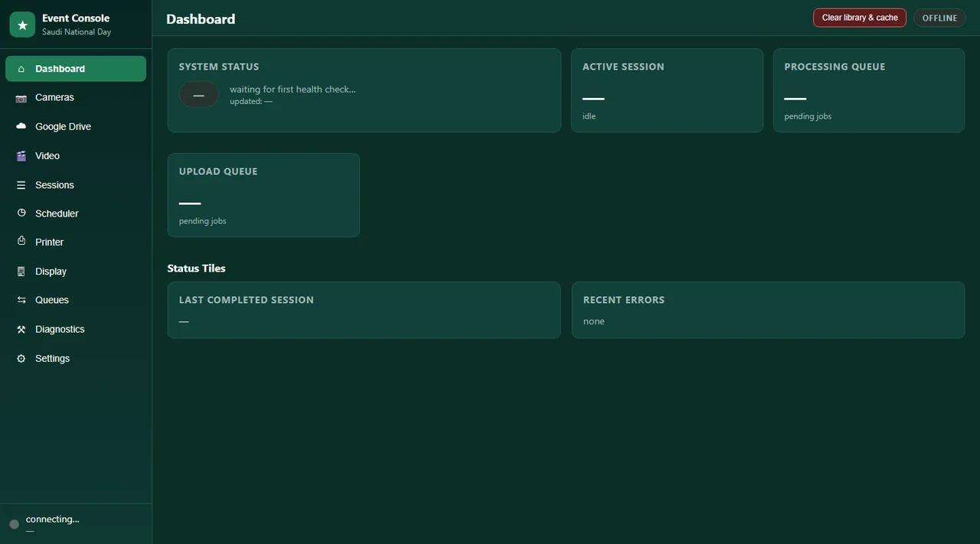Viewport: 980px width, 544px height.
Task: Click the Event Console title text
Action: click(x=76, y=18)
